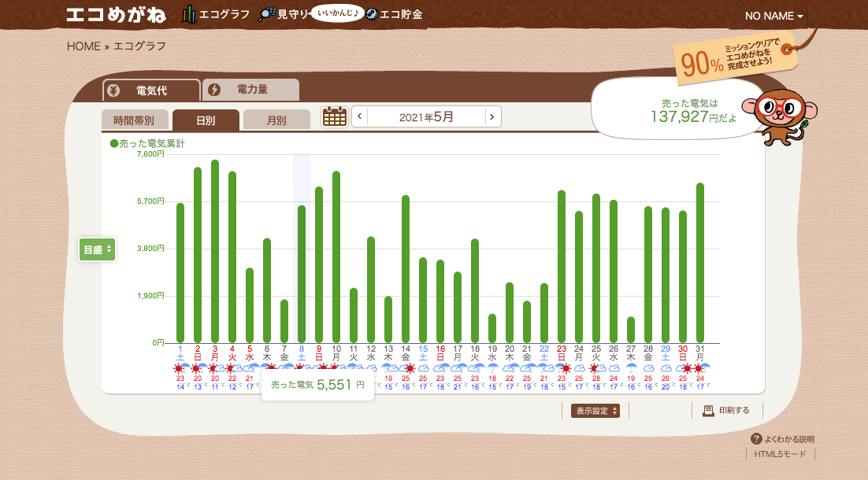Click the date label 12 水
Screen dimensions: 868x480
(371, 353)
